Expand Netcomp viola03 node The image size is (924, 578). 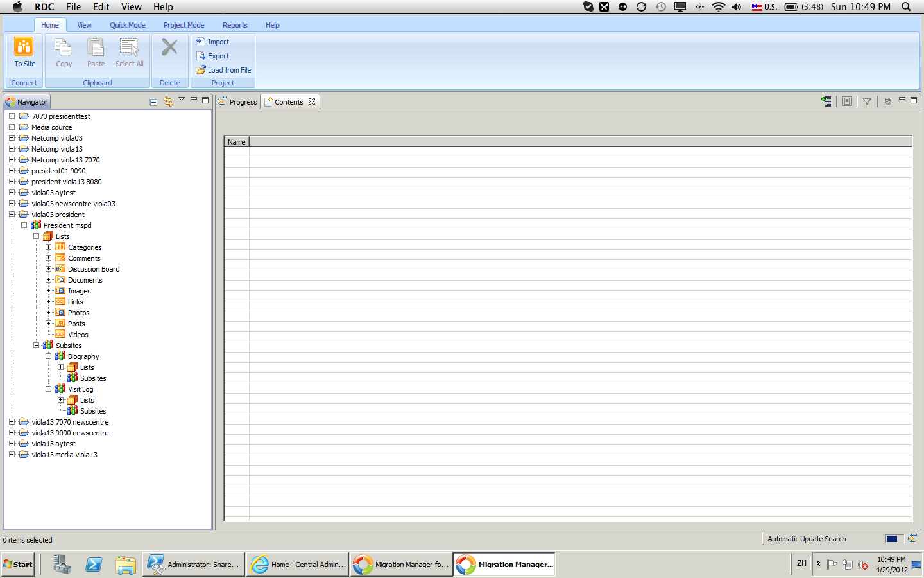tap(12, 138)
